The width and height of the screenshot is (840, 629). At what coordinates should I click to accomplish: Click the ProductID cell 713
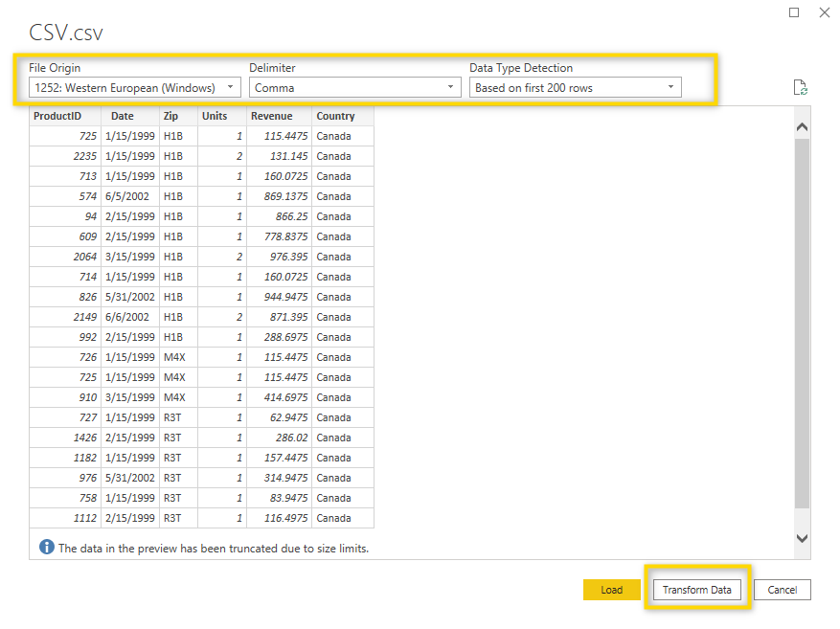click(65, 176)
